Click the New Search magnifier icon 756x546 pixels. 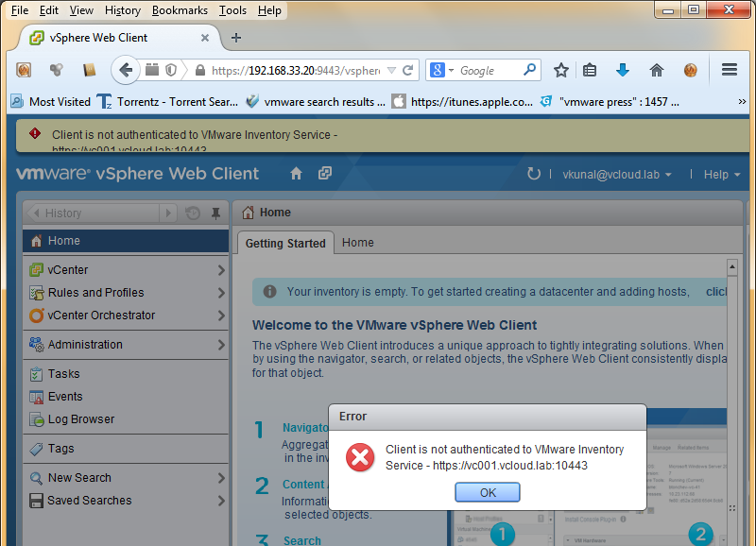point(36,478)
